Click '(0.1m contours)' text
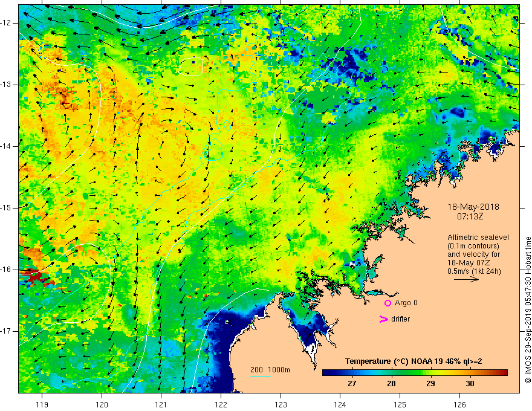Image resolution: width=532 pixels, height=411 pixels. click(473, 246)
